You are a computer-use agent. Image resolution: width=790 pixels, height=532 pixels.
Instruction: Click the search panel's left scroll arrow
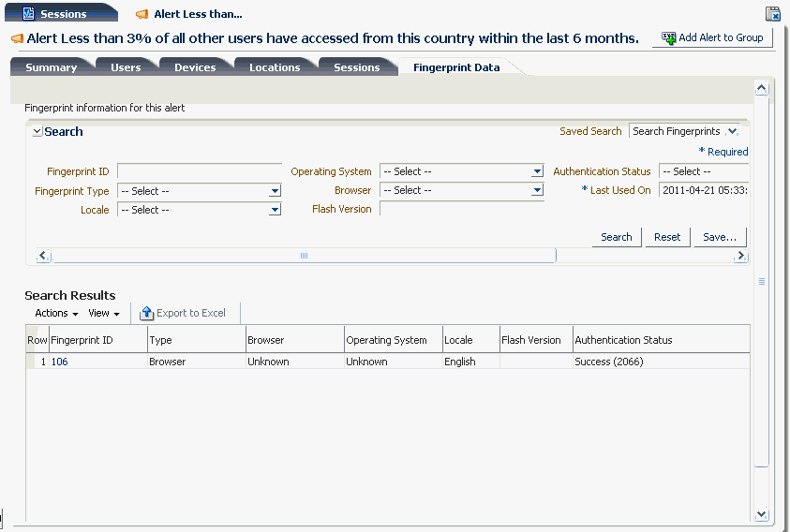[x=43, y=256]
